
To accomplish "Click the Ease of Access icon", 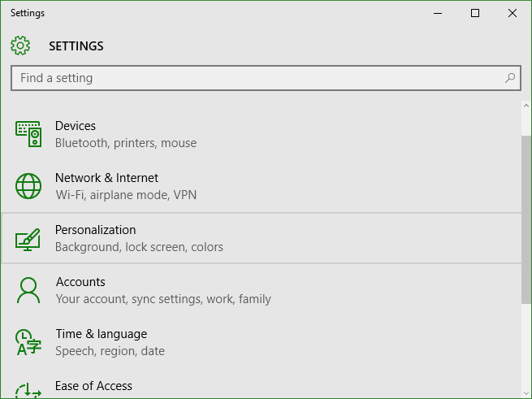I will [28, 391].
